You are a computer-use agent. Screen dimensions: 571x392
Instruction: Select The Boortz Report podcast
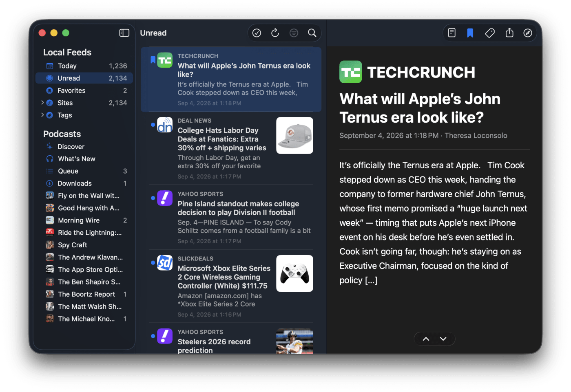point(84,294)
